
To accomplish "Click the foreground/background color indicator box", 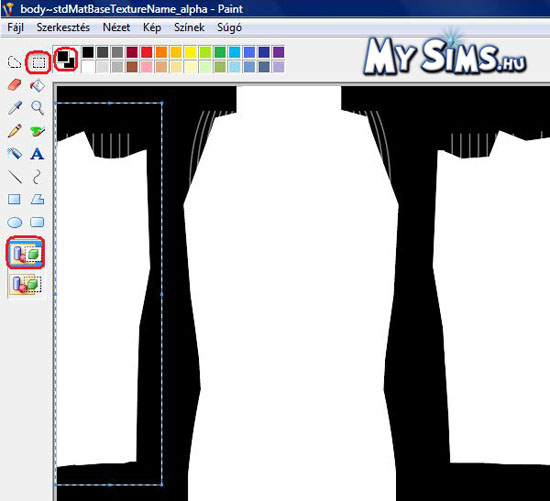I will click(66, 59).
